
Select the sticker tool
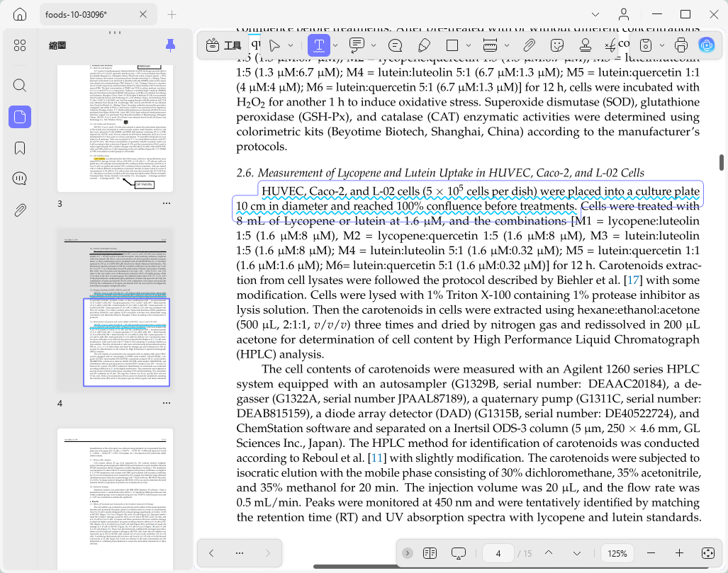pyautogui.click(x=556, y=45)
